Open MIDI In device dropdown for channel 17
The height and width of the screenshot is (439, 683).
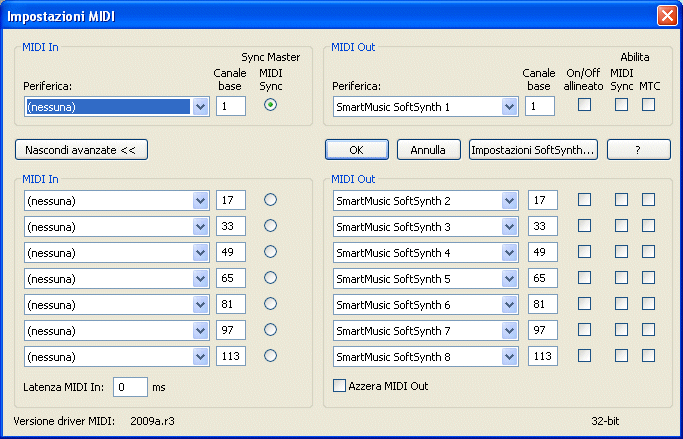117,201
